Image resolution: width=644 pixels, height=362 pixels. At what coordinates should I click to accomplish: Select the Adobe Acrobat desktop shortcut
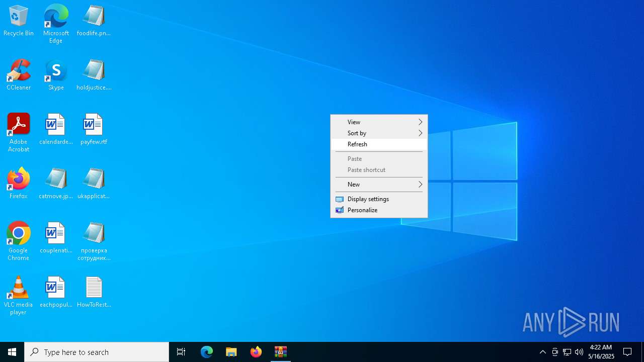pyautogui.click(x=19, y=133)
